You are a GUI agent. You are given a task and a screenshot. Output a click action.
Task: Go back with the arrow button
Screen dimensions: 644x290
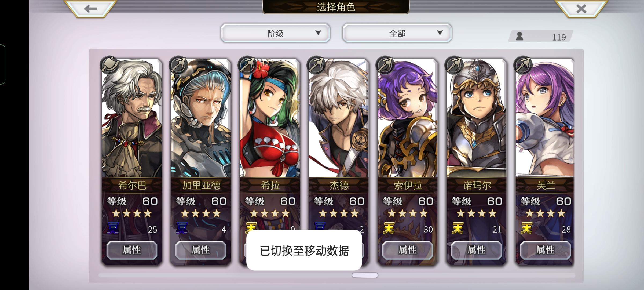point(90,9)
